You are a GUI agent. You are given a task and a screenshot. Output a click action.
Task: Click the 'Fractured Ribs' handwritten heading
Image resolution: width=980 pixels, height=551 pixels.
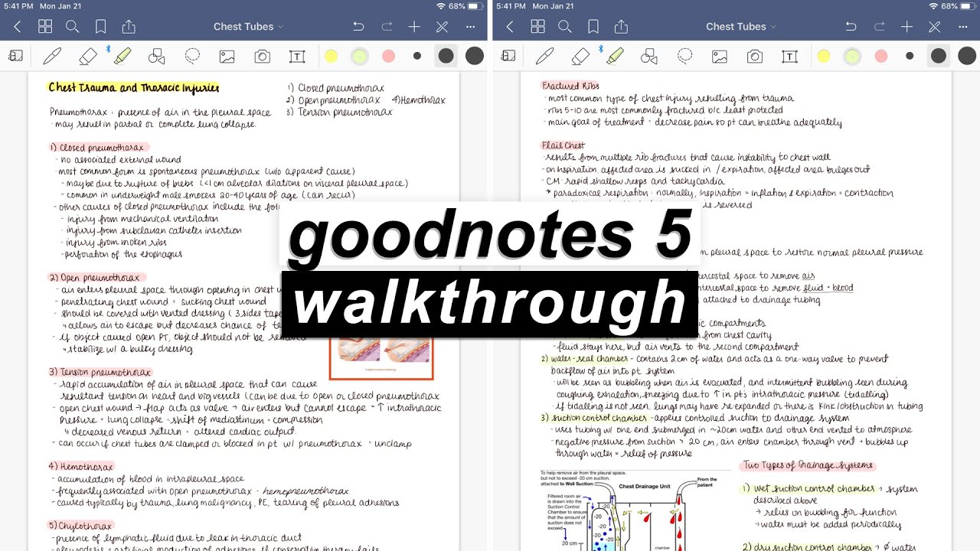click(570, 86)
